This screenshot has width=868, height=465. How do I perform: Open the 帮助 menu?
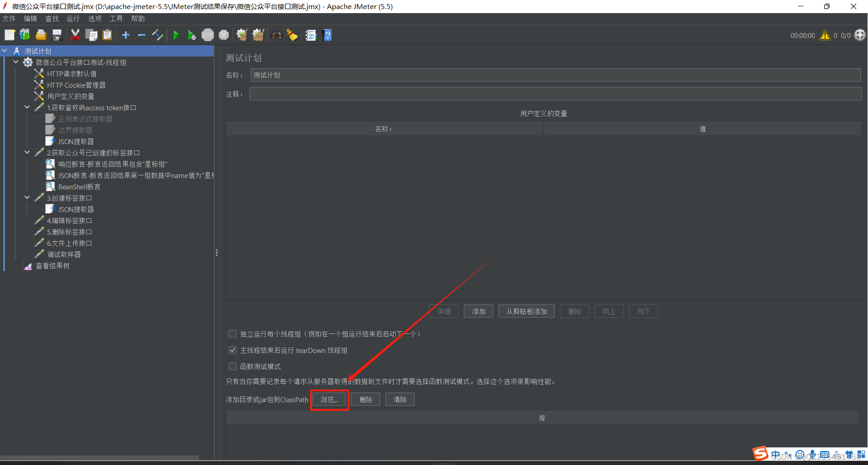(x=138, y=19)
